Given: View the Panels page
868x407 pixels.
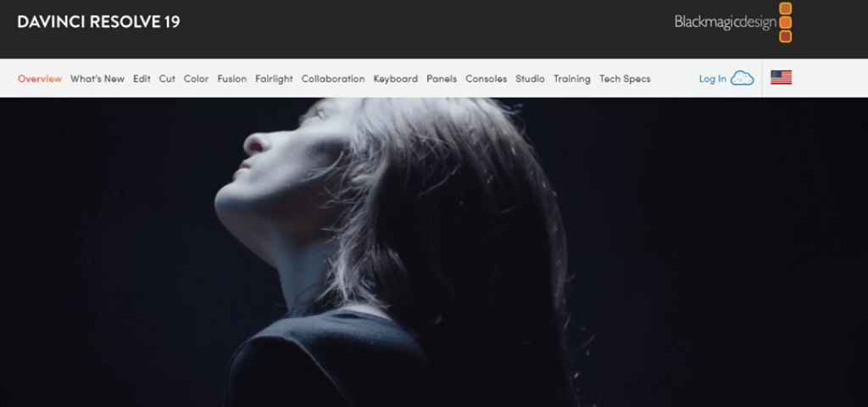Looking at the screenshot, I should click(442, 79).
